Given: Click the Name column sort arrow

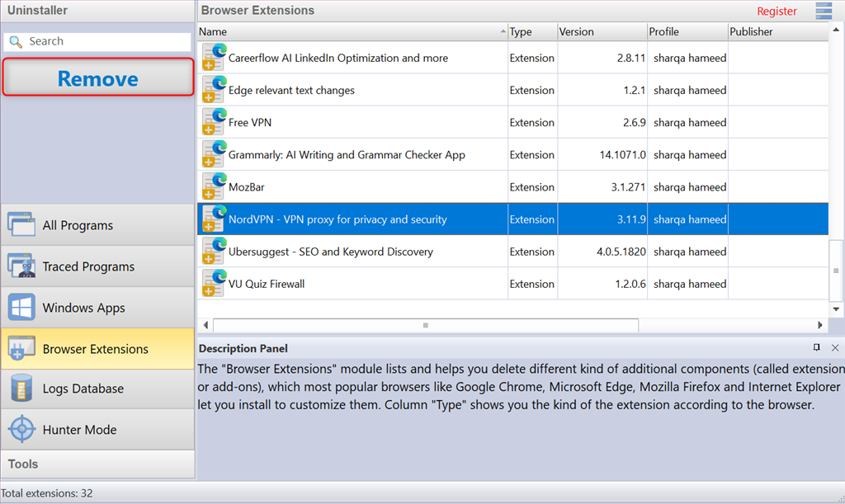Looking at the screenshot, I should coord(503,31).
